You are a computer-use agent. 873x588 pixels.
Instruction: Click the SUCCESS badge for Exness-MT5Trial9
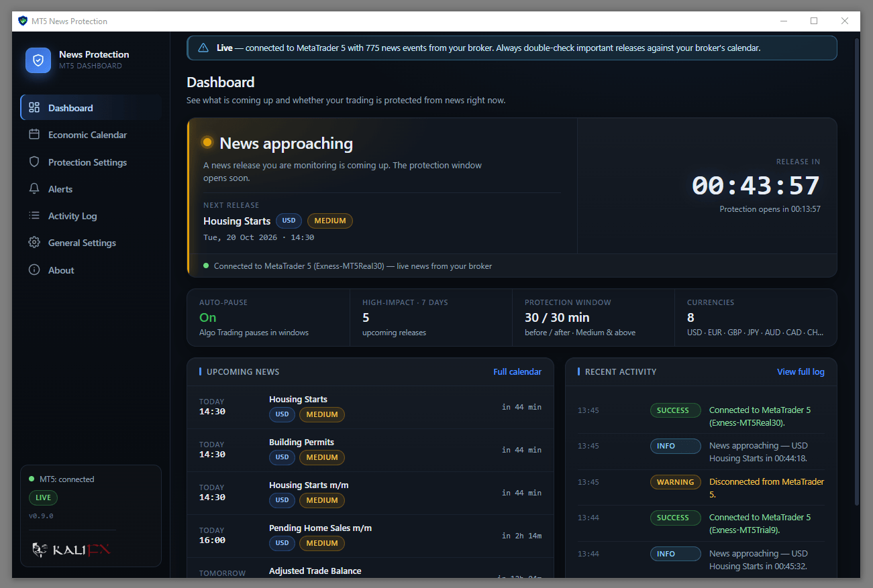pos(675,518)
